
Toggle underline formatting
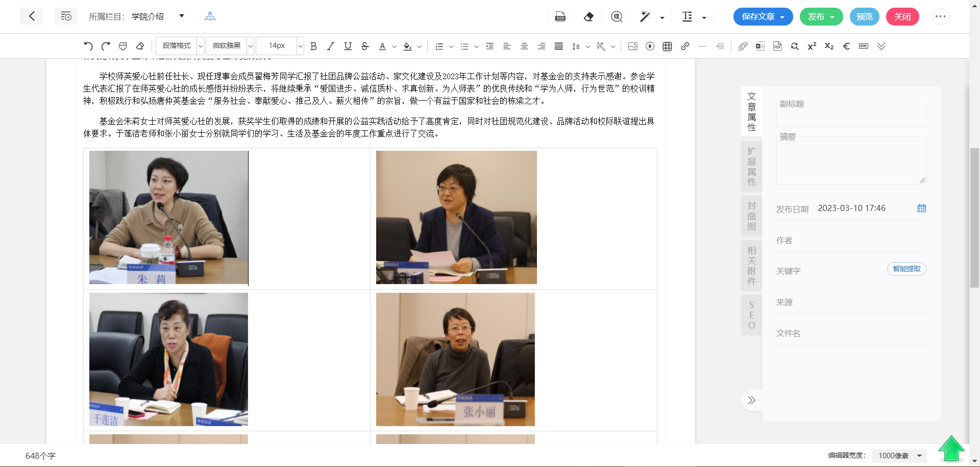click(348, 46)
